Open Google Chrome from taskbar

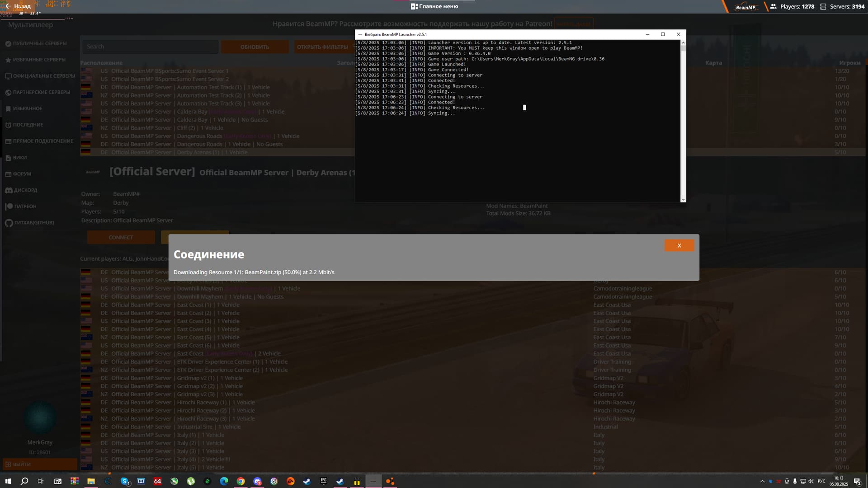(x=241, y=481)
